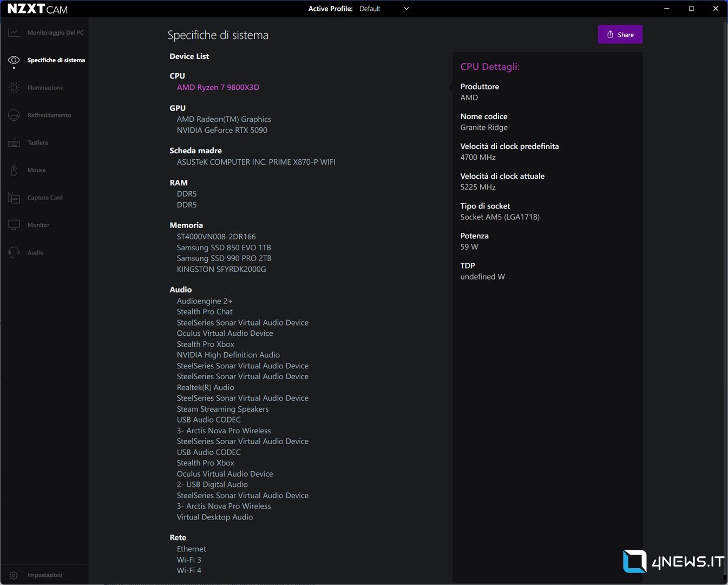Click the Raffreddamento cooling icon
The image size is (728, 585).
pos(14,115)
